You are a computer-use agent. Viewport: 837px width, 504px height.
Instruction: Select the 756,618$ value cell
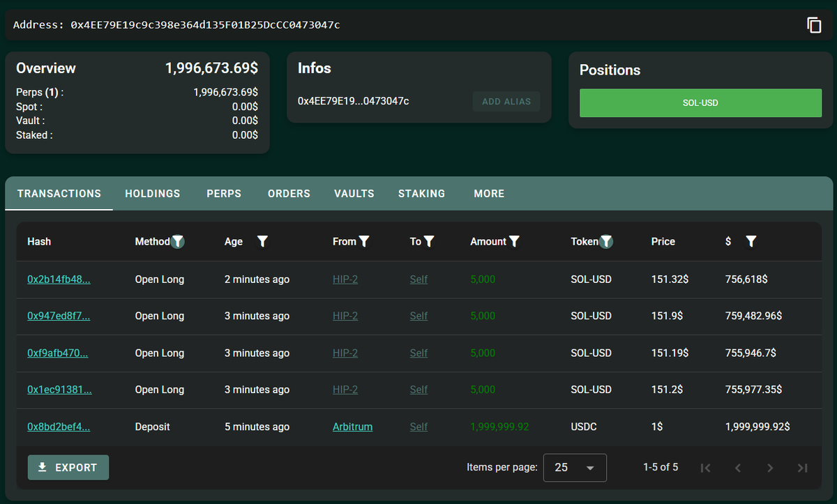[746, 280]
